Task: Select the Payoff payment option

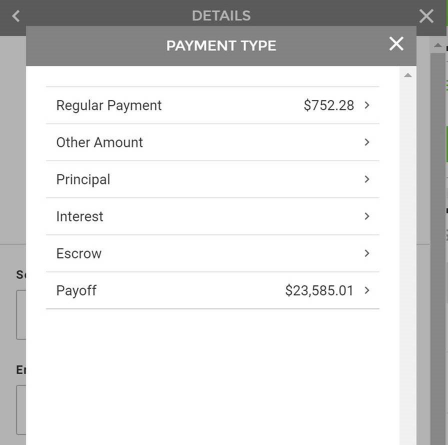Action: (x=213, y=290)
